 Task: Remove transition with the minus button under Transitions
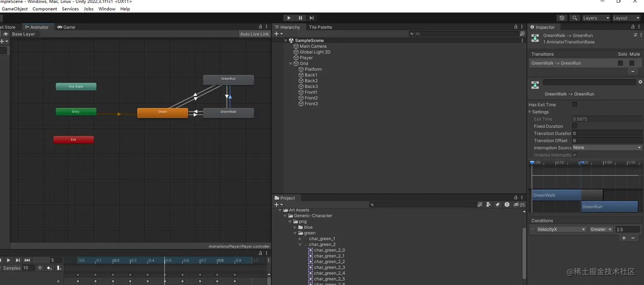[633, 72]
